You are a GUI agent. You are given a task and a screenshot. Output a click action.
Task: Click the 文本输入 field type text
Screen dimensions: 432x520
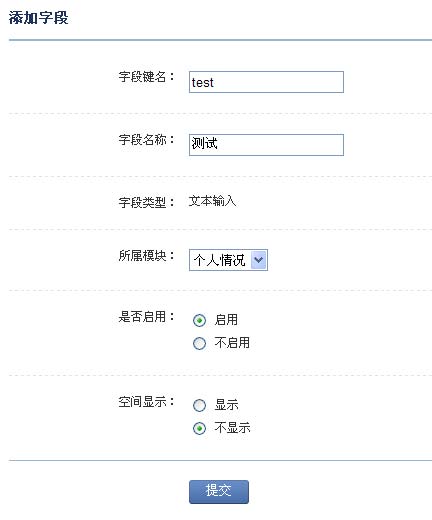click(212, 201)
